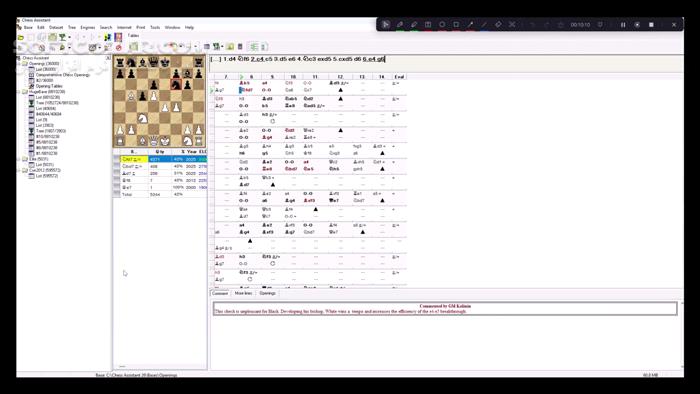Open dropdown arrow beside the trophy icon
Screen dimensions: 700x394
tap(69, 37)
